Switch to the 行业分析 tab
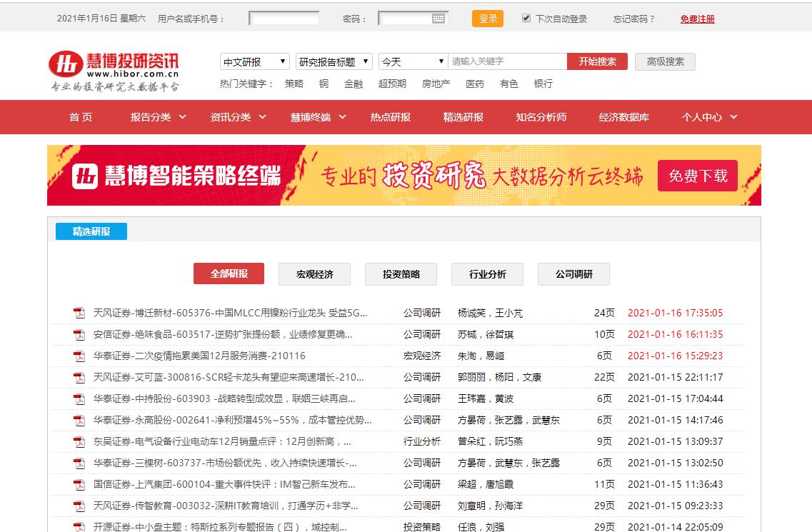 tap(486, 273)
